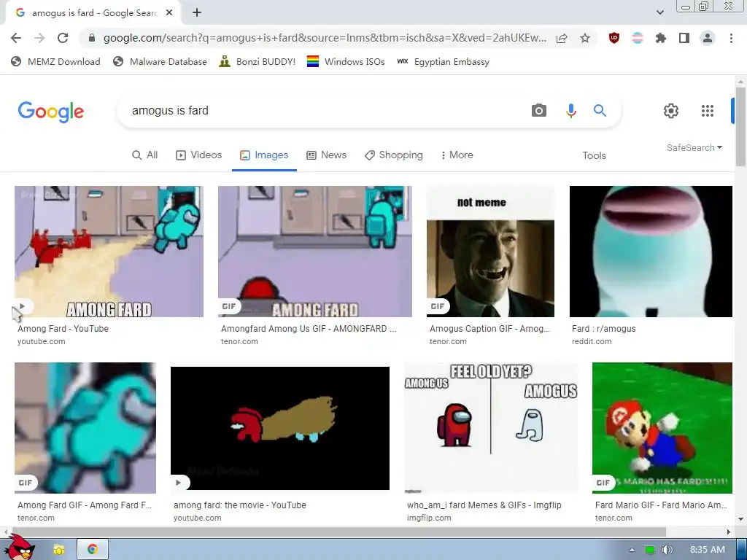View site info via lock icon
Viewport: 747px width, 560px height.
tap(92, 38)
